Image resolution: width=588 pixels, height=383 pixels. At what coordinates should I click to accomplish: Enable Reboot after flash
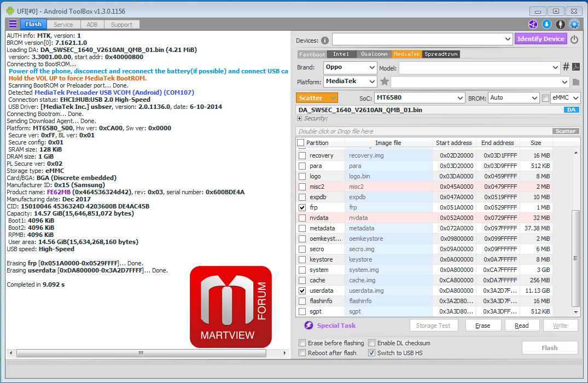(302, 352)
